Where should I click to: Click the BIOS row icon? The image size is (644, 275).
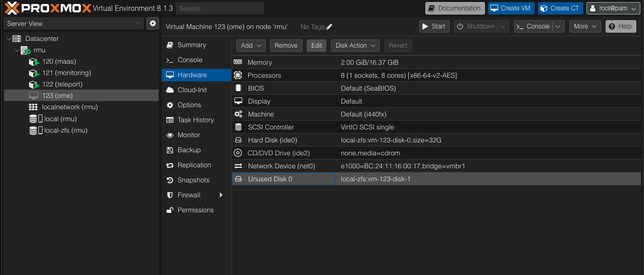coord(238,88)
